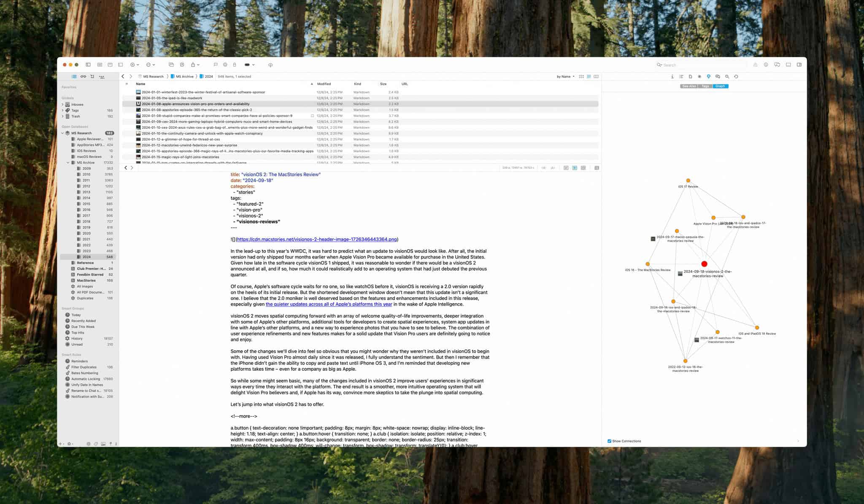Image resolution: width=864 pixels, height=504 pixels.
Task: Open the add menu at sidebar bottom
Action: pyautogui.click(x=62, y=444)
